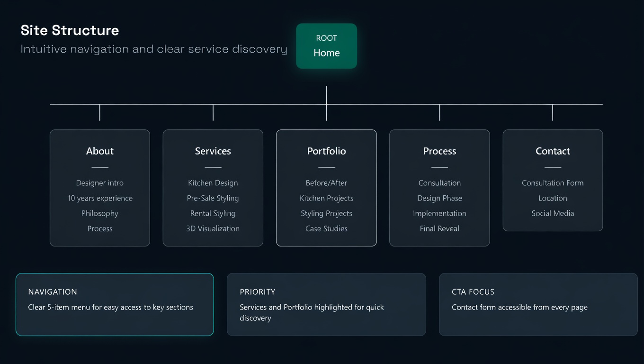This screenshot has width=644, height=364.
Task: Select Designer intro under About
Action: point(100,183)
